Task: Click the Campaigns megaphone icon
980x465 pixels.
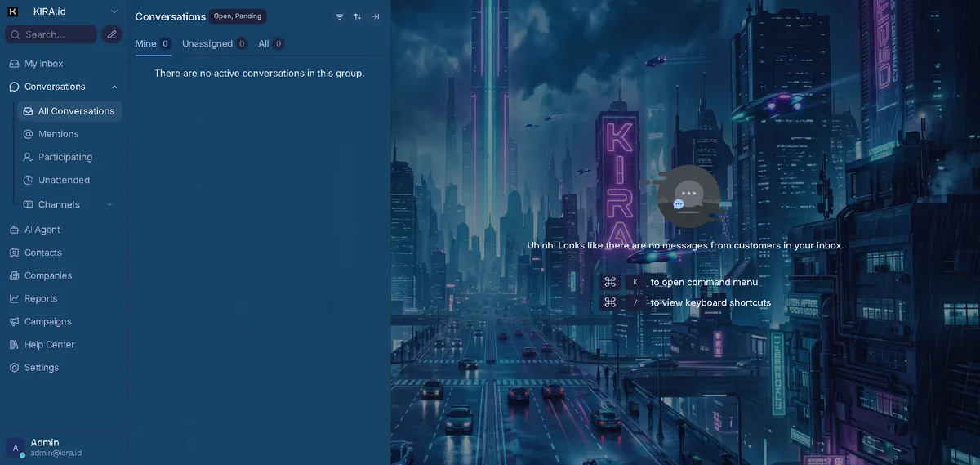Action: (x=14, y=321)
